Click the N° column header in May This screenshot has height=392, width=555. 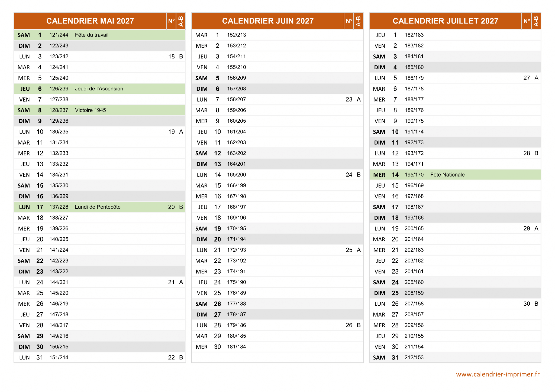tap(171, 21)
